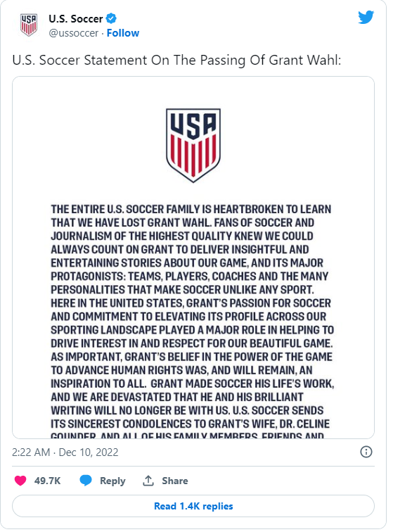
Task: Open the Read 1.4K replies button
Action: pyautogui.click(x=193, y=506)
